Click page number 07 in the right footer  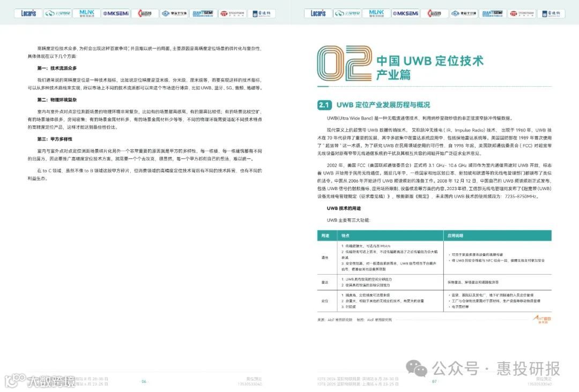(434, 381)
